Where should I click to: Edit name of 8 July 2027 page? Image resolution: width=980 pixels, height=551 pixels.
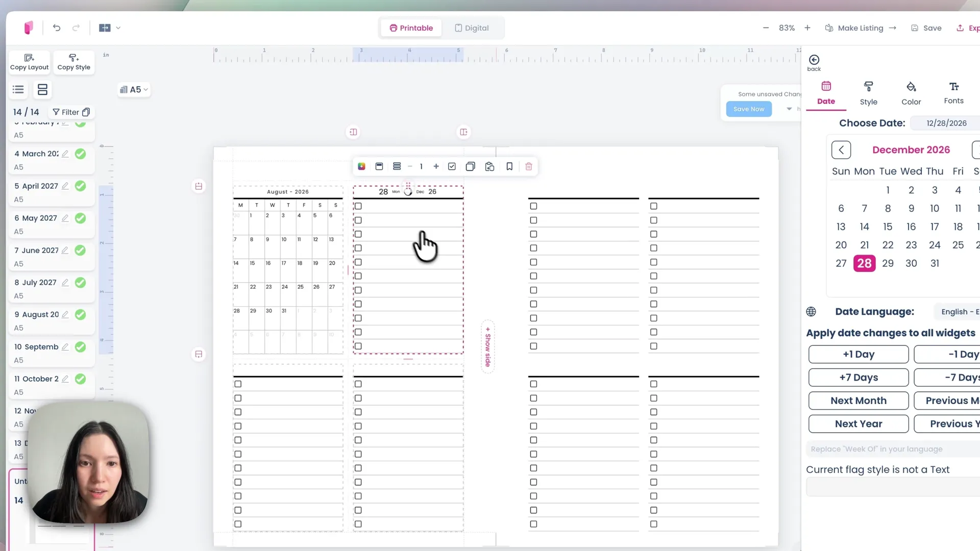[x=65, y=283]
